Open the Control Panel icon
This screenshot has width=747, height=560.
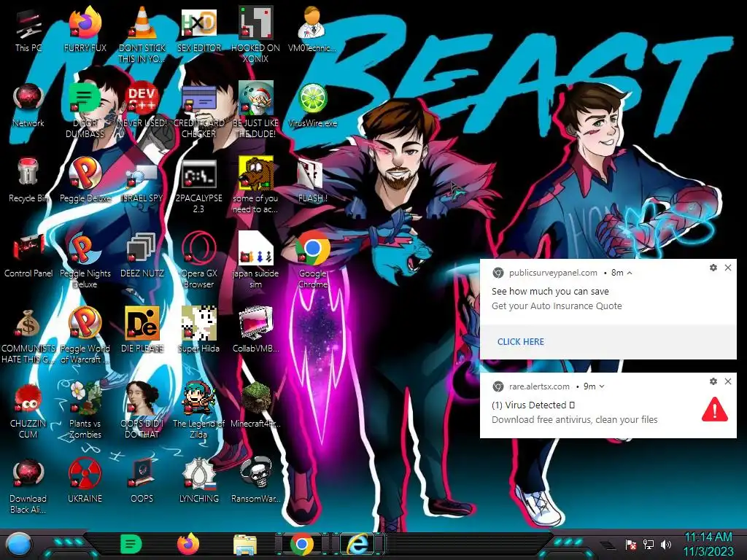click(x=28, y=255)
